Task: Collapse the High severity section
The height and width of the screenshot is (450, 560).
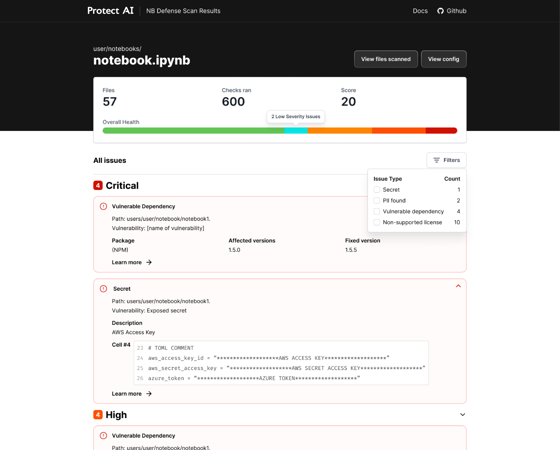Action: (462, 415)
